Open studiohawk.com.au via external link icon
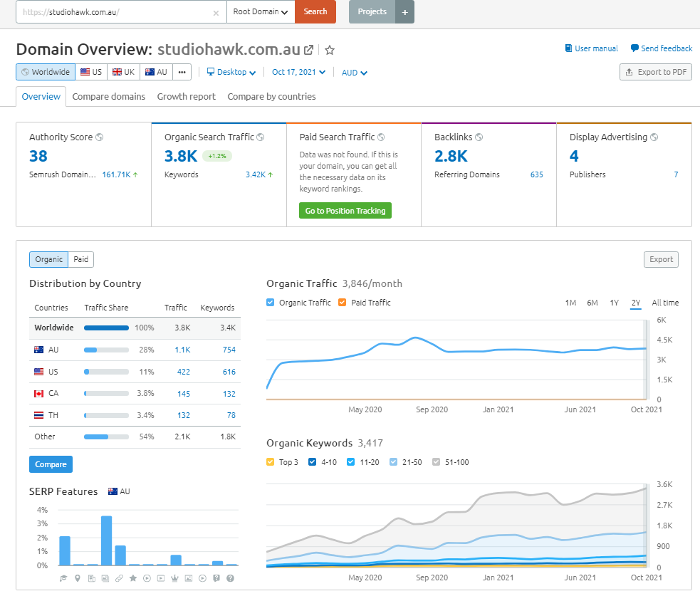The image size is (700, 601). click(x=308, y=50)
